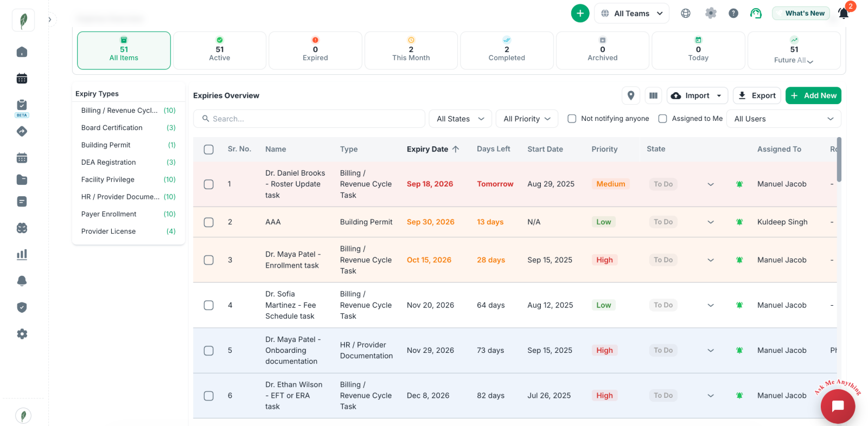Click the High priority badge in row 3
Viewport: 868px width, 426px height.
[x=604, y=260]
